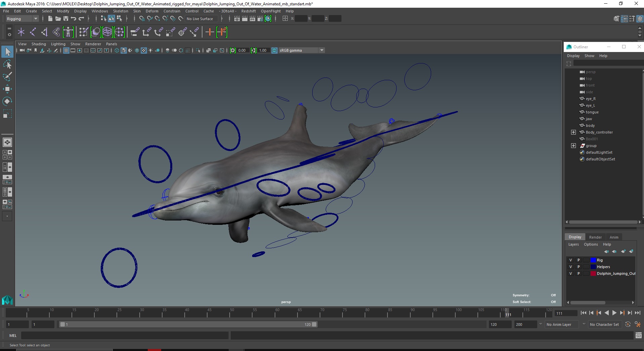This screenshot has width=644, height=351.
Task: Click the Maya home logo icon
Action: pos(7,300)
